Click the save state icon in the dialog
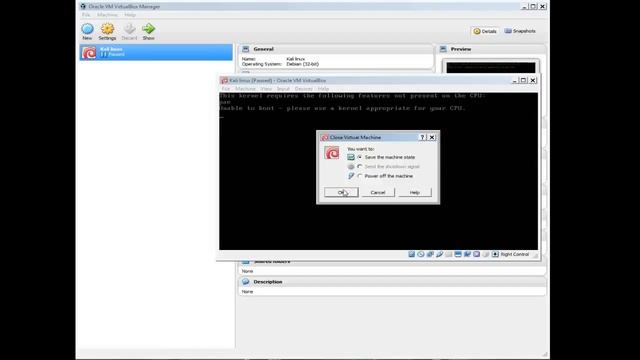The height and width of the screenshot is (360, 640). (x=351, y=157)
